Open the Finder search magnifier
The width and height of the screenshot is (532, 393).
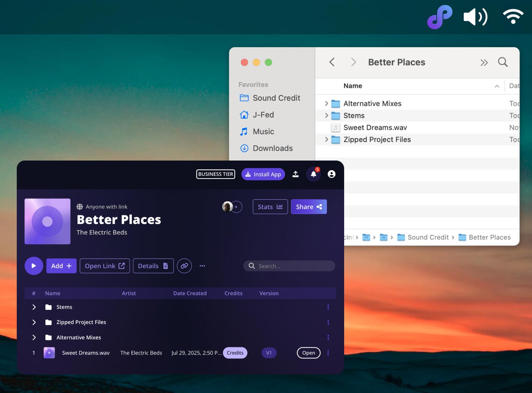click(503, 62)
